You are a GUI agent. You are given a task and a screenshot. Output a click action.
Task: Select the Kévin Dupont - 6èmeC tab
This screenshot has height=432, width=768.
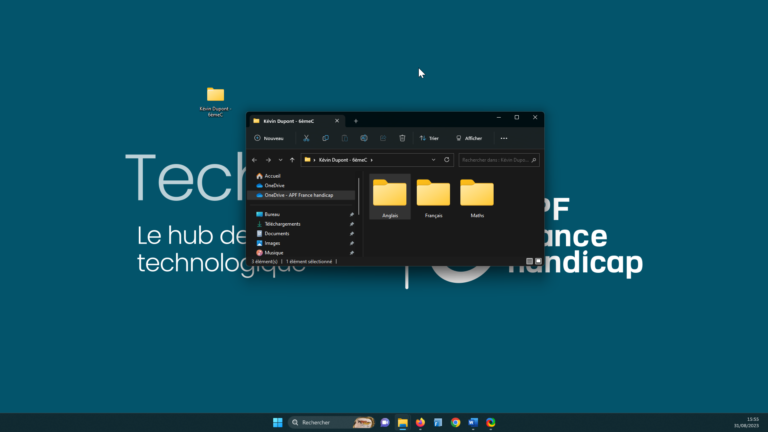tap(290, 120)
